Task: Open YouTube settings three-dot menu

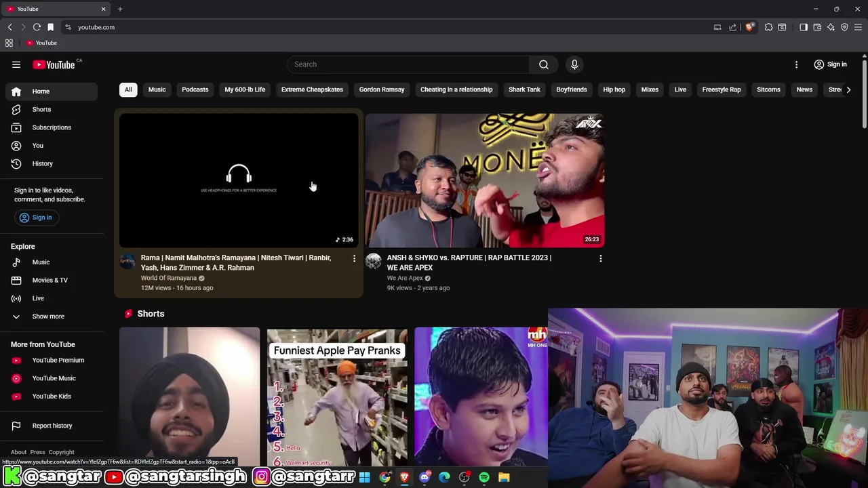Action: 796,64
